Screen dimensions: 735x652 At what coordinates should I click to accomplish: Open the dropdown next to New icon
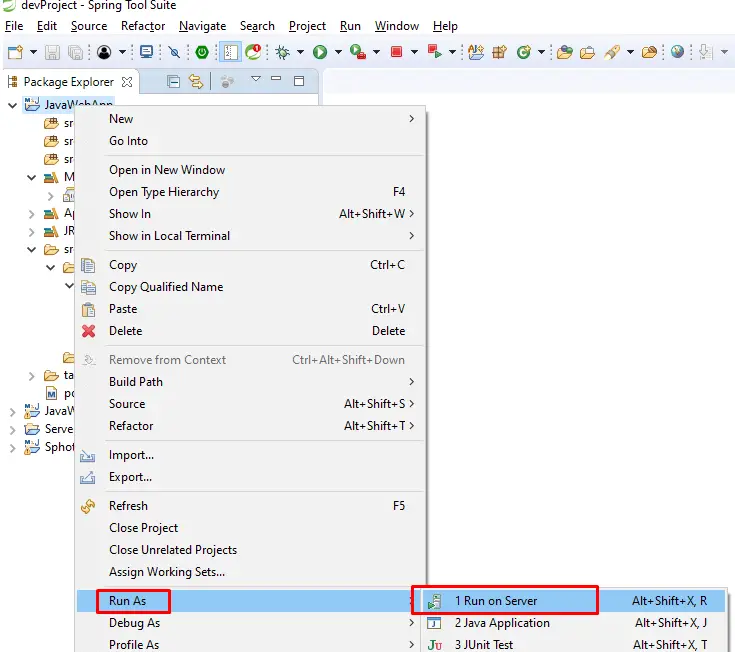coord(33,52)
